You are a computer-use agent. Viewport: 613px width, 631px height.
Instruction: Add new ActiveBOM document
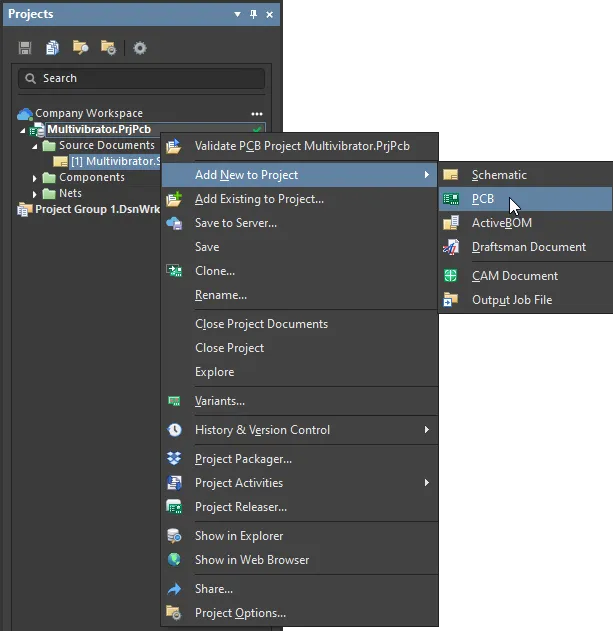click(x=526, y=223)
